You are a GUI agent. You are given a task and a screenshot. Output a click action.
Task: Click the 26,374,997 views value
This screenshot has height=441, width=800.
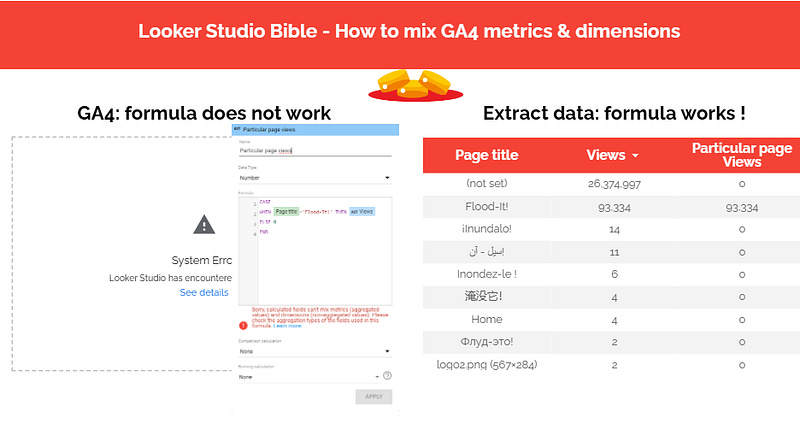pyautogui.click(x=614, y=184)
